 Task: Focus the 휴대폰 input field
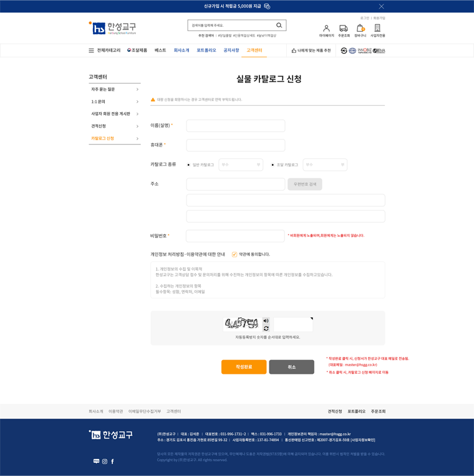click(x=236, y=145)
